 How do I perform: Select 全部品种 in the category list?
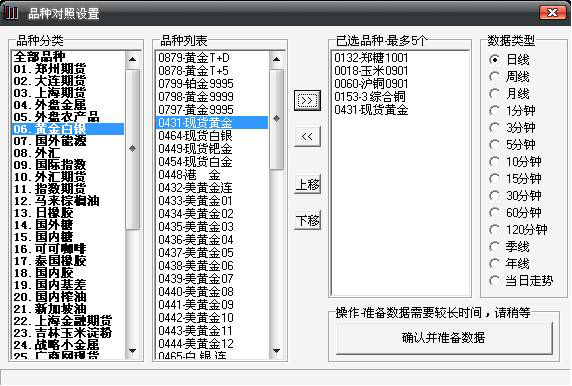68,57
